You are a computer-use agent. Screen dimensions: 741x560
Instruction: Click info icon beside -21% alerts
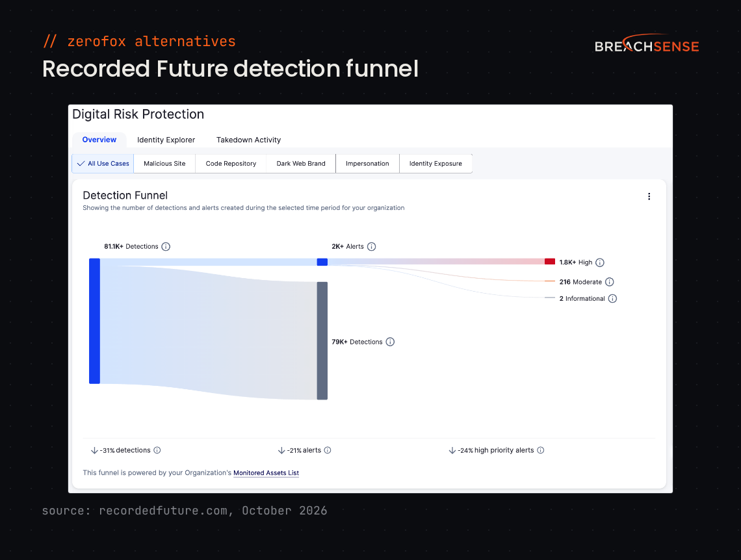click(x=328, y=450)
